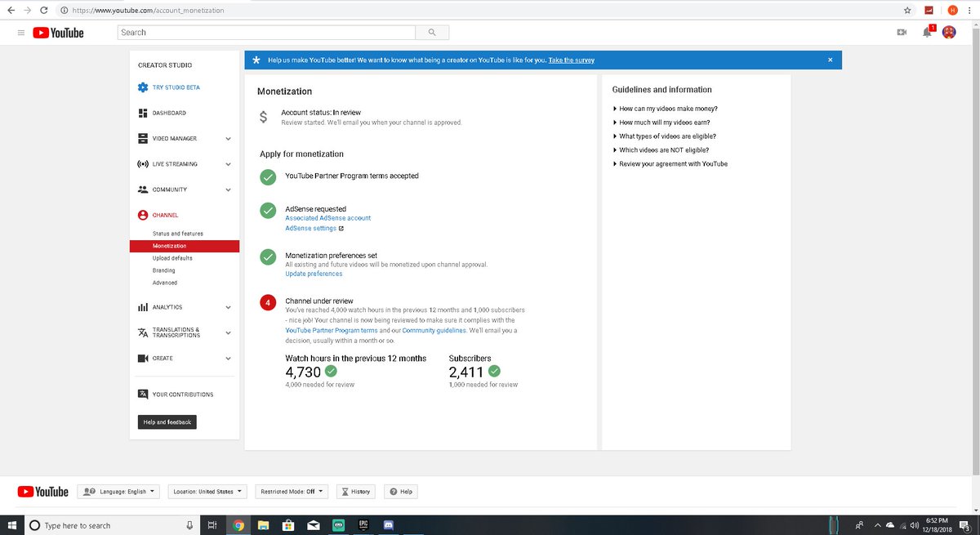Go back using browser back arrow
The width and height of the screenshot is (980, 535).
pos(11,11)
